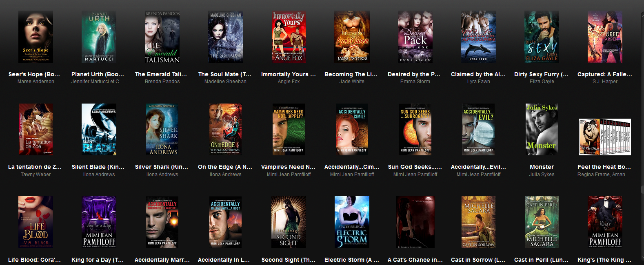
Task: Click author 'Regina Frame, Aman...'
Action: pos(604,174)
